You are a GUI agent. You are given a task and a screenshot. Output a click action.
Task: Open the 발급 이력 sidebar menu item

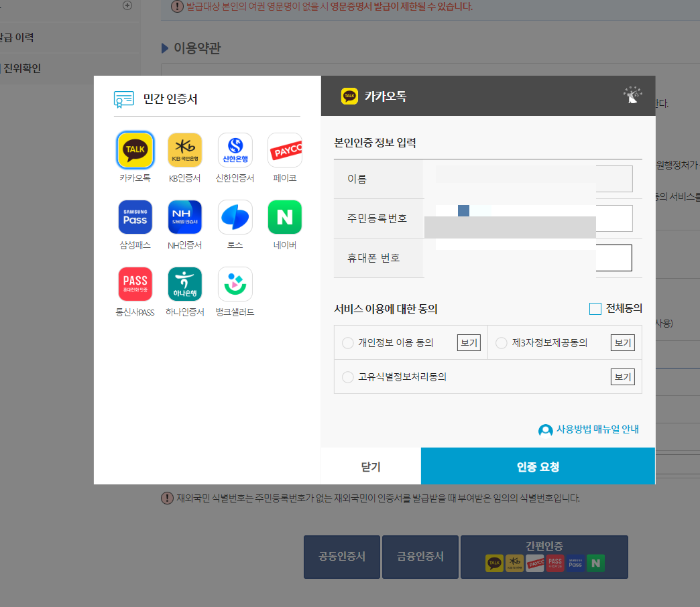click(17, 38)
